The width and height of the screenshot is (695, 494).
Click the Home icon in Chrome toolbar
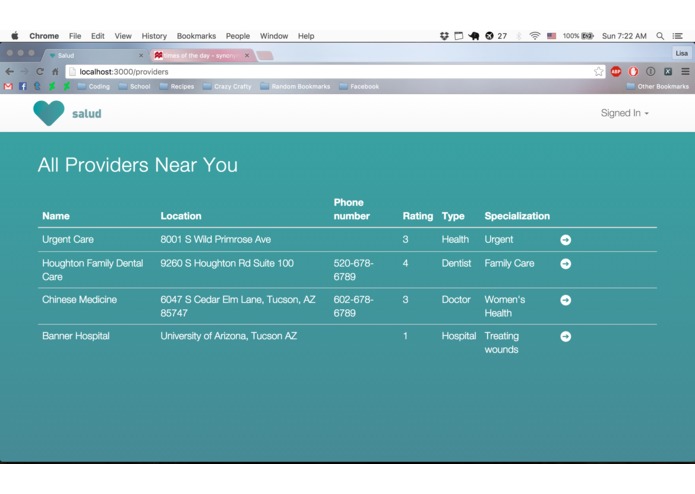point(55,71)
